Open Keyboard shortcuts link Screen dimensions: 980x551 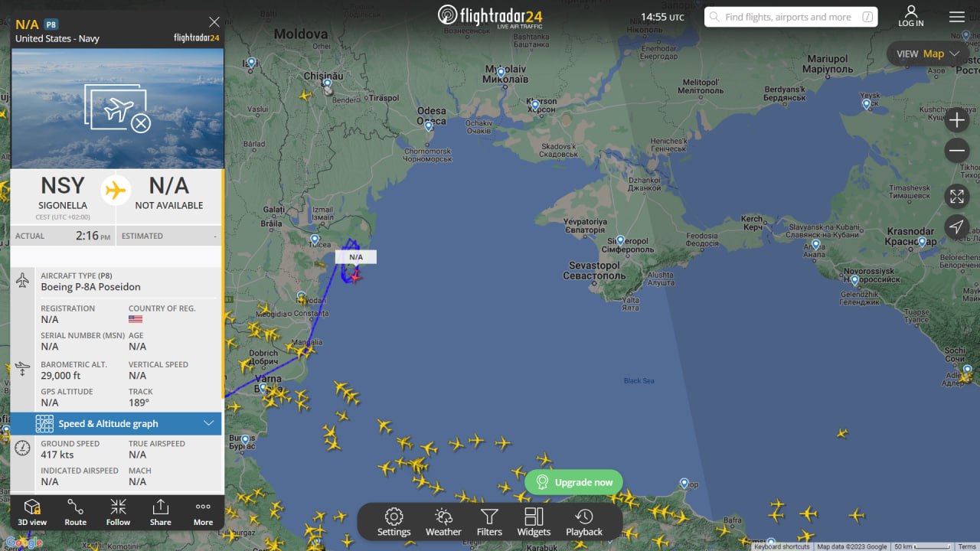pos(782,546)
